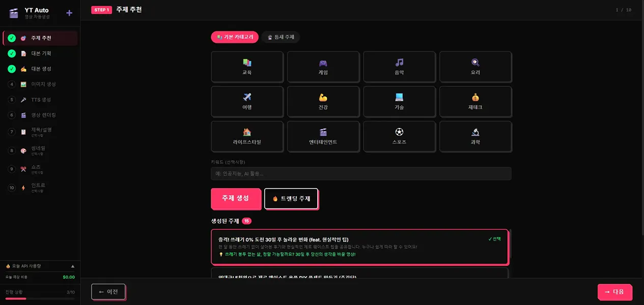Image resolution: width=644 pixels, height=305 pixels.
Task: Click the green ✓선택 selected marker
Action: click(x=494, y=238)
